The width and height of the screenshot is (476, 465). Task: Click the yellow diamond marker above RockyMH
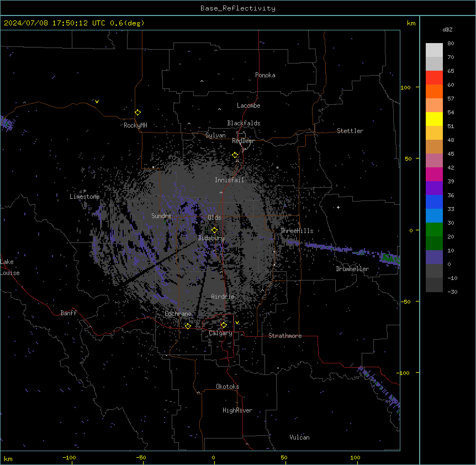137,113
